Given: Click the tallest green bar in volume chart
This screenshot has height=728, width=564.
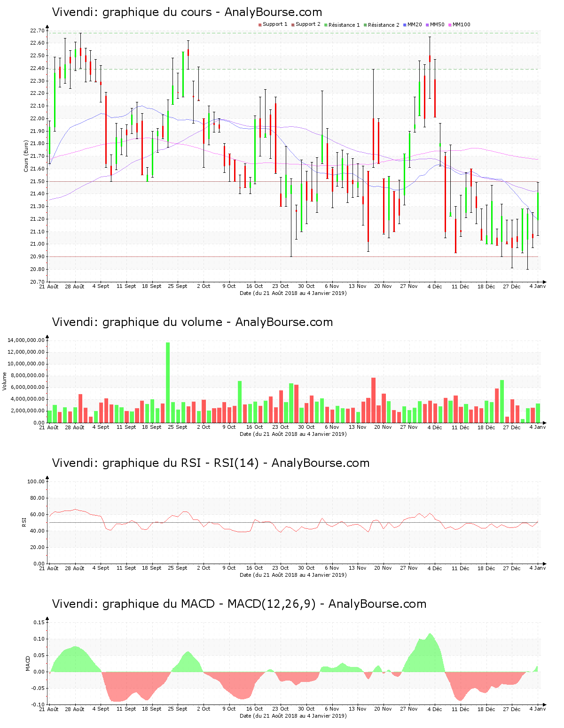Looking at the screenshot, I should point(168,382).
